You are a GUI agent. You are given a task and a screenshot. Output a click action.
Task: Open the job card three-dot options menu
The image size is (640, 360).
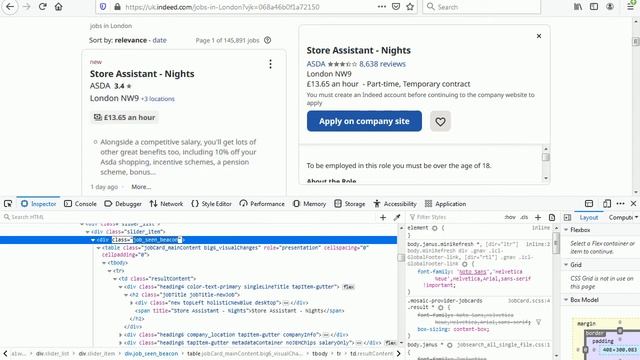(x=270, y=64)
